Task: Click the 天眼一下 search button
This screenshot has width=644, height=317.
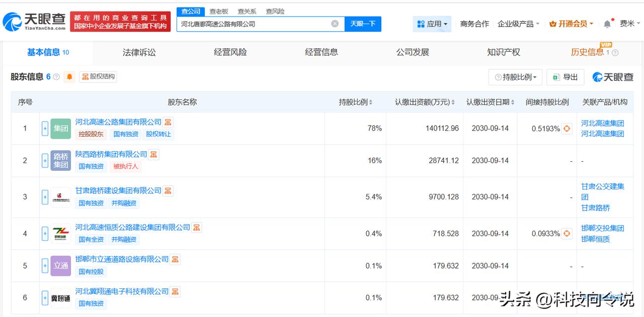Action: click(363, 24)
